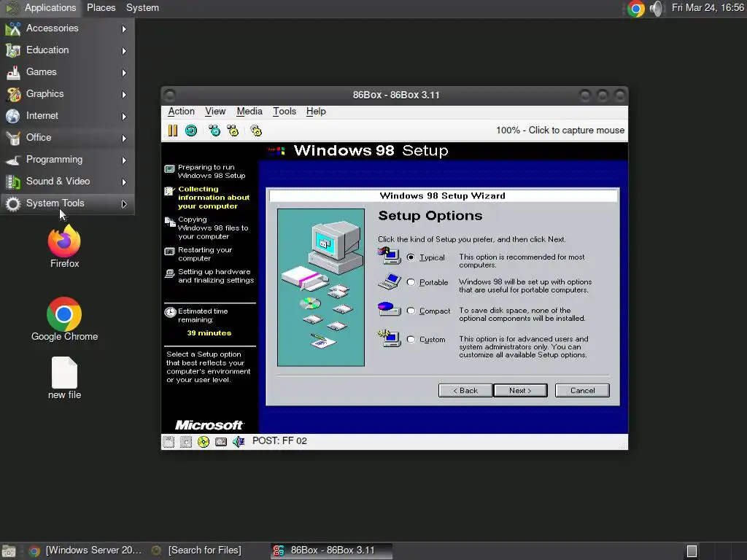The image size is (747, 560).
Task: Expand the Games submenu
Action: point(67,72)
